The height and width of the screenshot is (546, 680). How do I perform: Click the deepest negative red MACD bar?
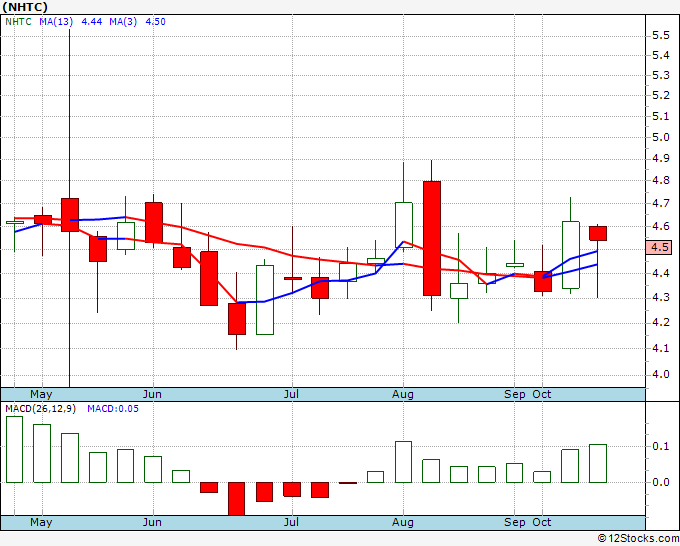[x=237, y=498]
